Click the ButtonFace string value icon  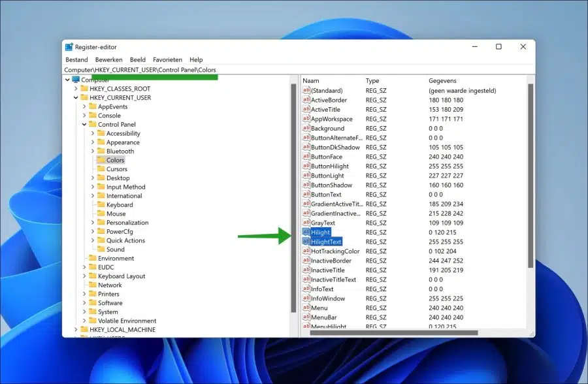coord(306,156)
